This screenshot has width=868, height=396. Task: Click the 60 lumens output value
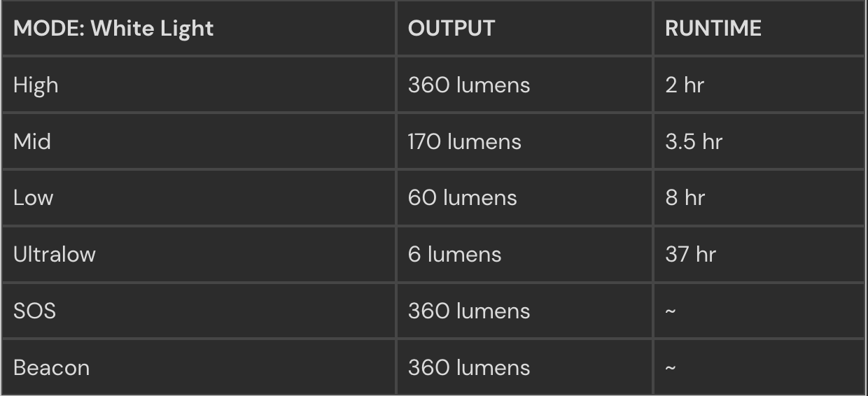[463, 198]
